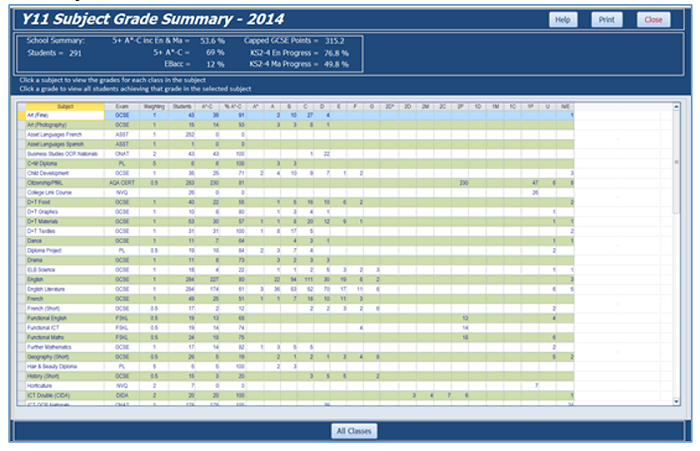
Task: Close the grade summary window
Action: (x=653, y=20)
